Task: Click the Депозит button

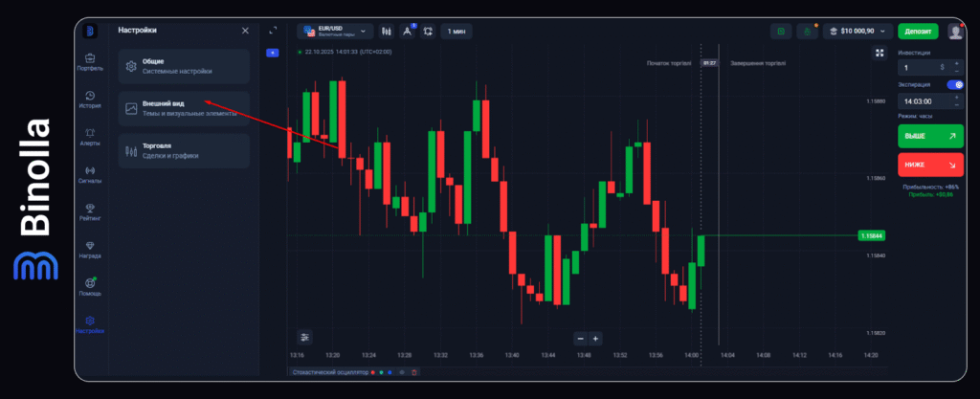Action: 917,32
